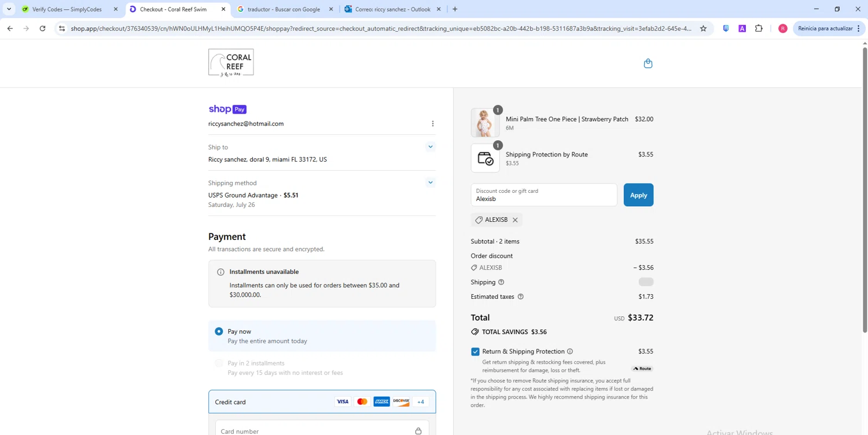Click the riccysanchez@hotmail.com email text
Image resolution: width=868 pixels, height=435 pixels.
point(246,123)
